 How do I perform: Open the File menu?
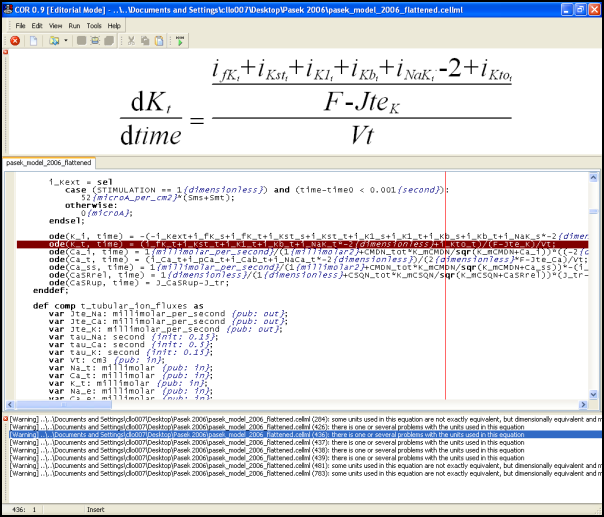click(x=20, y=26)
